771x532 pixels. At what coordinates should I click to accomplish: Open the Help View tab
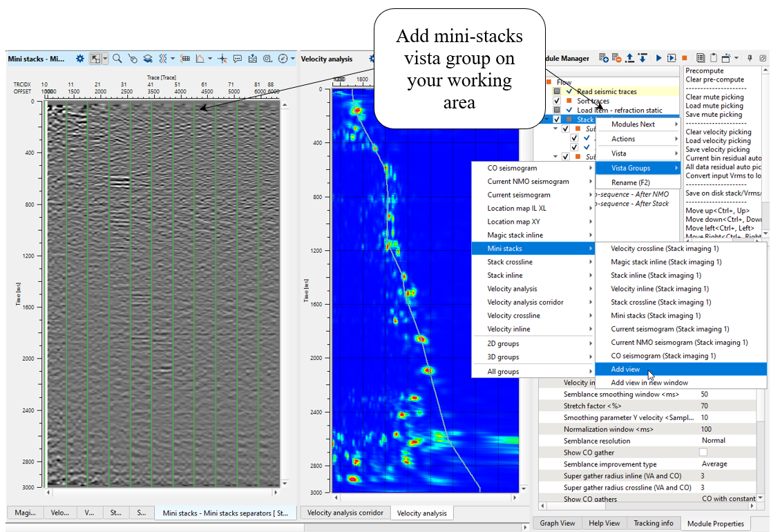pos(605,523)
